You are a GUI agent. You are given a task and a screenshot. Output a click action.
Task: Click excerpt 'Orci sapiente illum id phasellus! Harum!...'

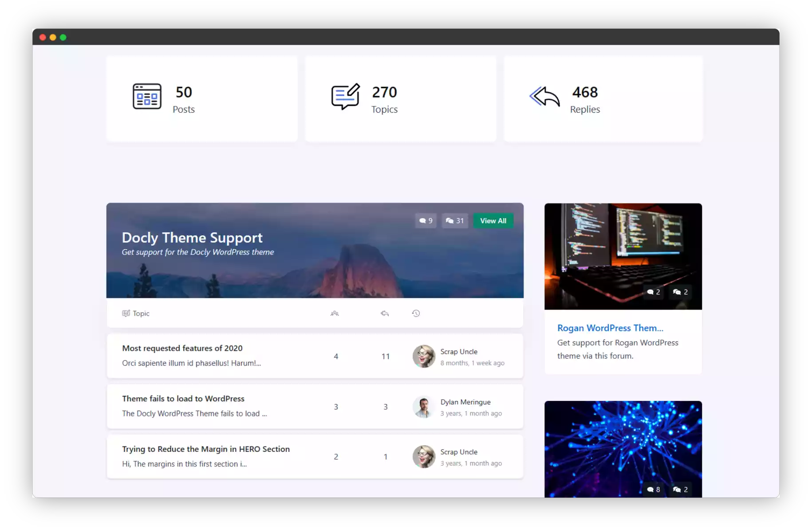[x=192, y=363]
